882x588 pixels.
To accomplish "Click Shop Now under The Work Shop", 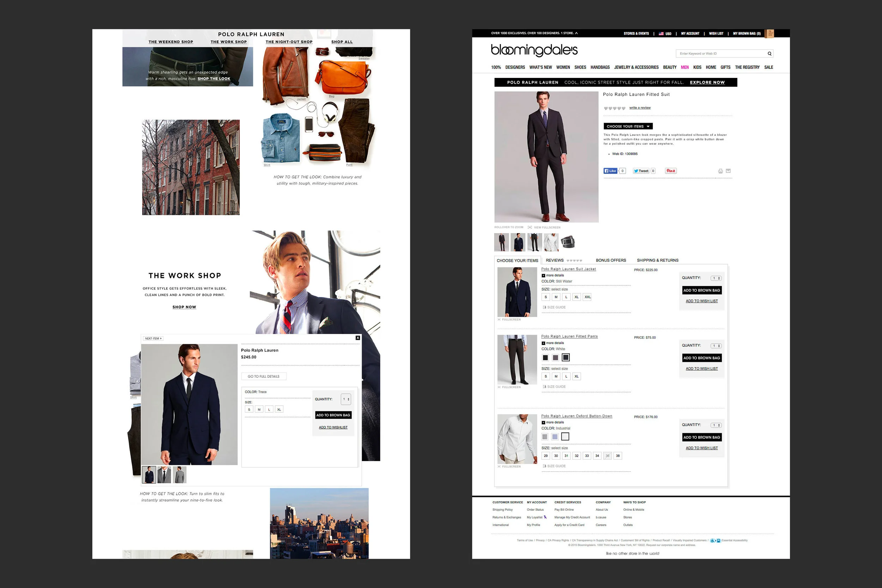I will 184,307.
